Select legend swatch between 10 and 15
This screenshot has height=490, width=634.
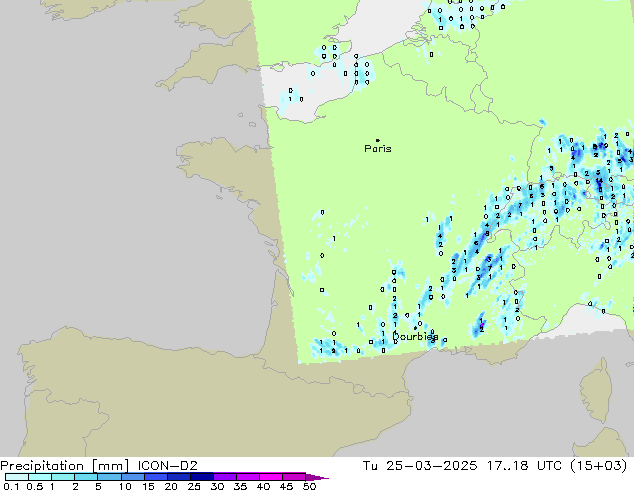133,477
